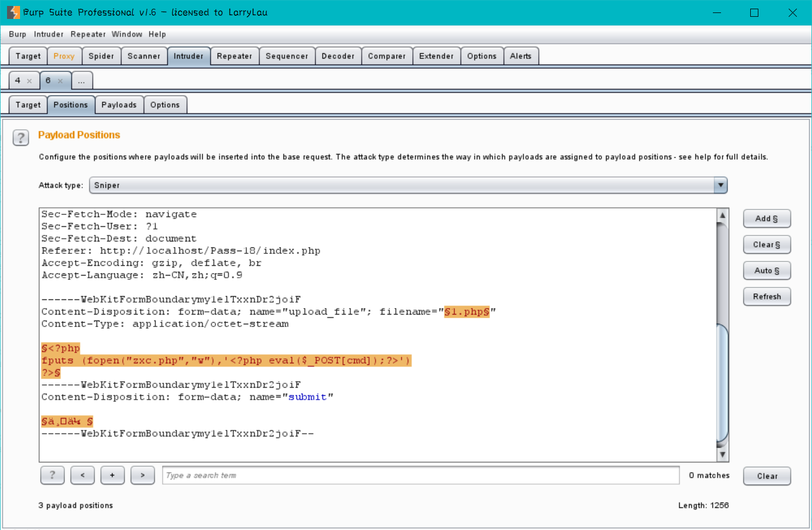This screenshot has height=530, width=812.
Task: Open the Repeater menu
Action: 88,34
